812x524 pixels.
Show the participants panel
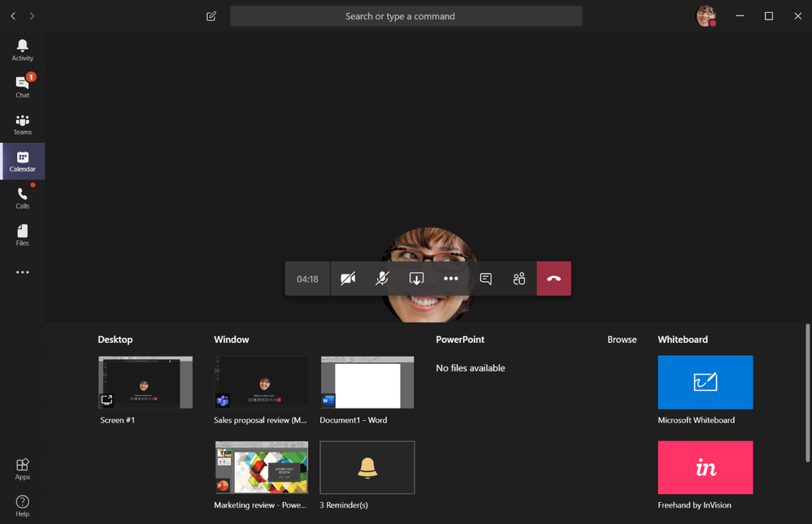click(x=519, y=279)
